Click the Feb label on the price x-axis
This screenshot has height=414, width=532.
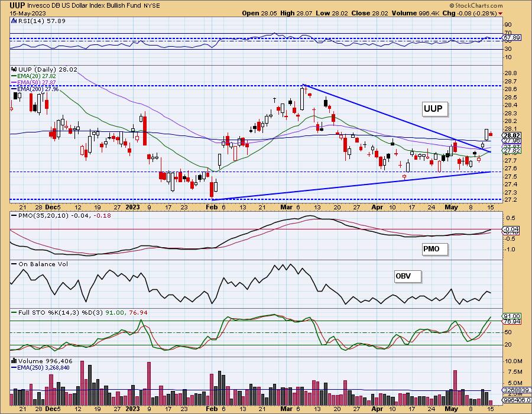point(212,207)
